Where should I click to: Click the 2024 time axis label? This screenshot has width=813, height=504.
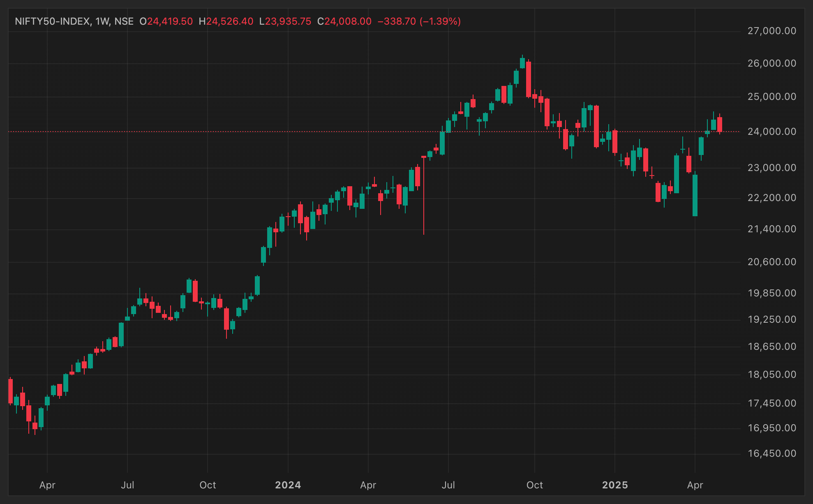point(288,485)
